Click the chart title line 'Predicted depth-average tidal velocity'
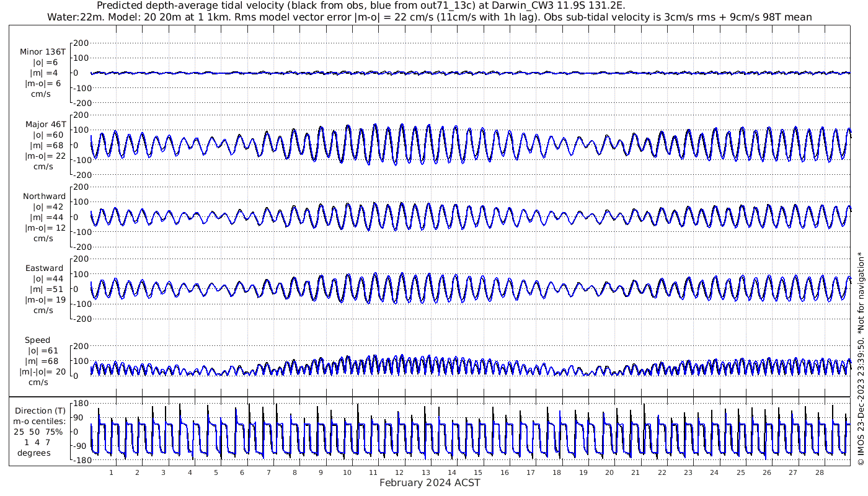Screen dimensions: 868x496 tap(362, 6)
